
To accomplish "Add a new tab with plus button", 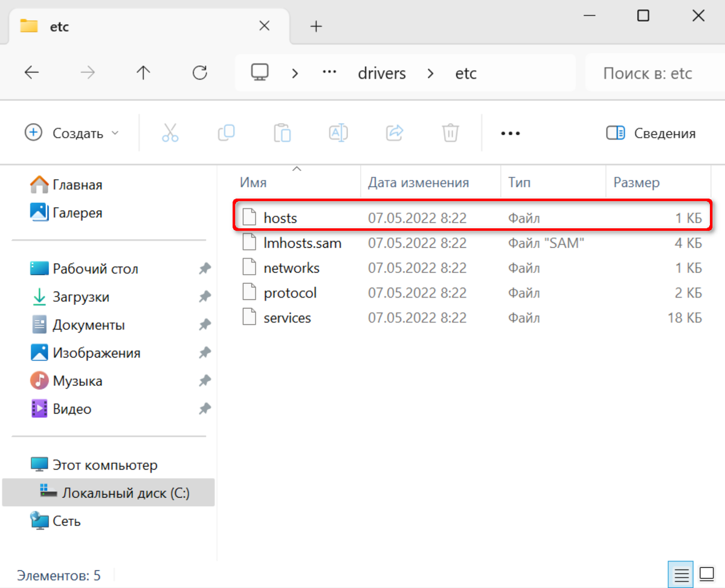I will click(316, 26).
